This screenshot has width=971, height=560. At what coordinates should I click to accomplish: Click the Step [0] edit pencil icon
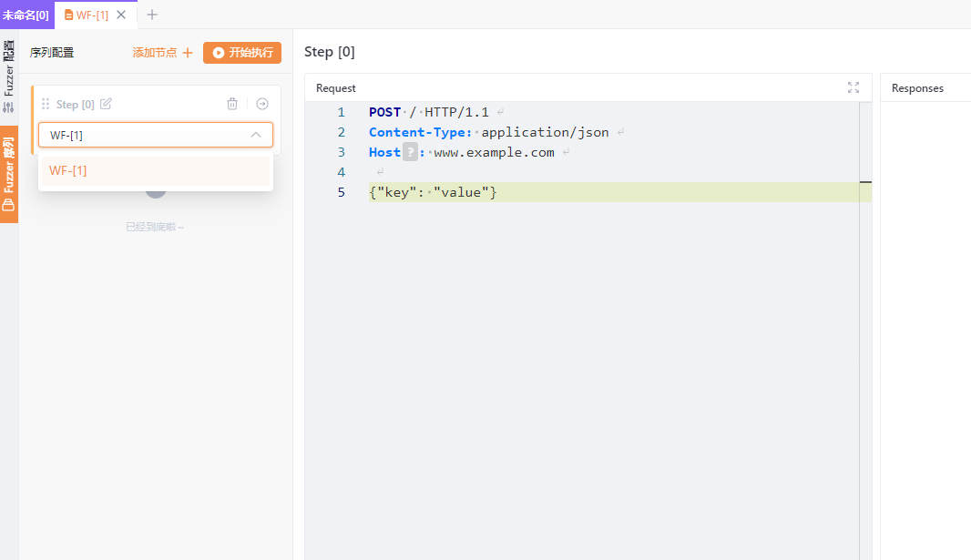pos(106,104)
